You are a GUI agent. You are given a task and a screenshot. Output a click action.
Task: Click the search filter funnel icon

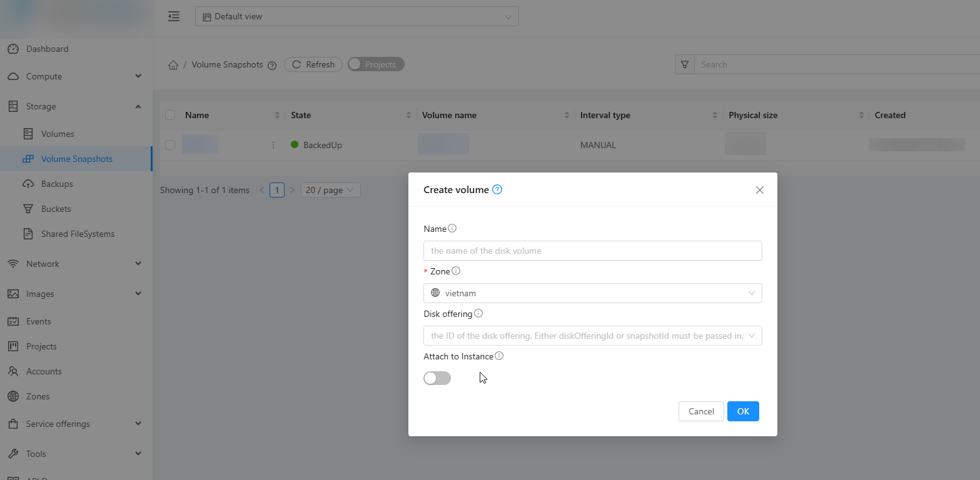tap(685, 64)
